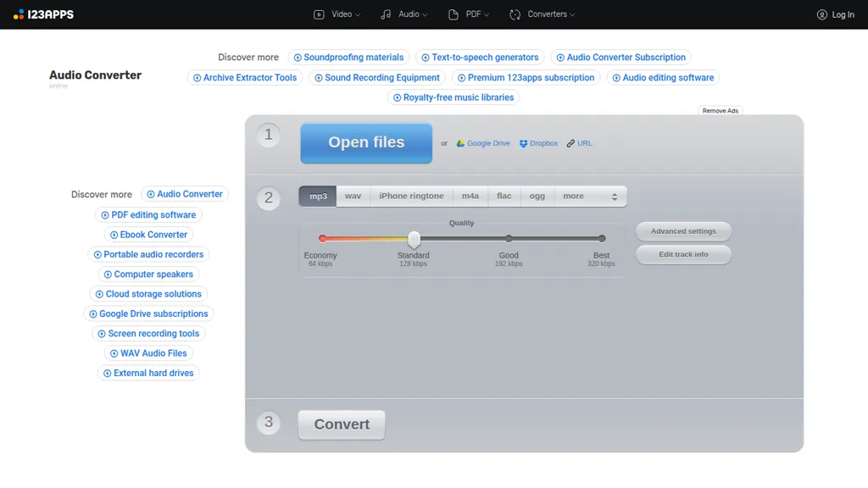Viewport: 868px width, 488px height.
Task: Click the URL chain link icon
Action: click(570, 143)
